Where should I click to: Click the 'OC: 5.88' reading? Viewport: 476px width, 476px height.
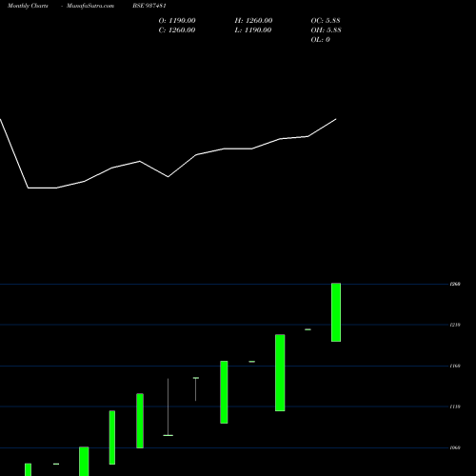click(x=326, y=21)
